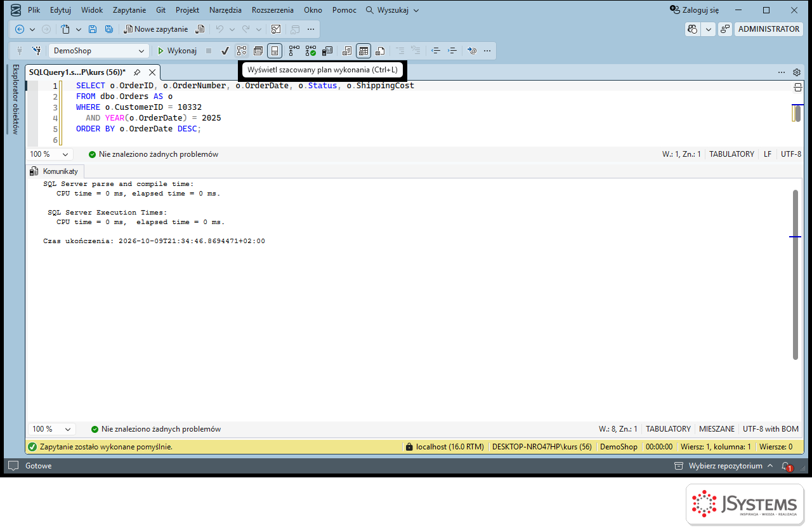Click Zaloguj się sign-in link
812x530 pixels.
pyautogui.click(x=695, y=10)
